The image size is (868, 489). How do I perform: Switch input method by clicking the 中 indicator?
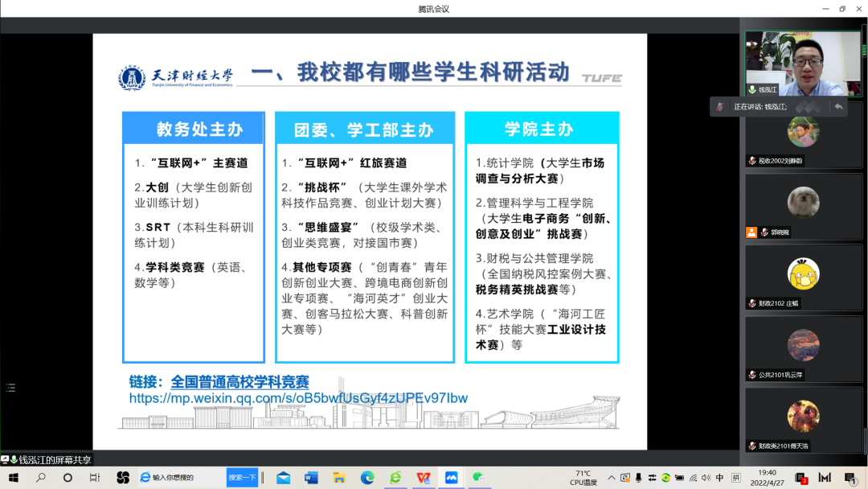tap(718, 478)
